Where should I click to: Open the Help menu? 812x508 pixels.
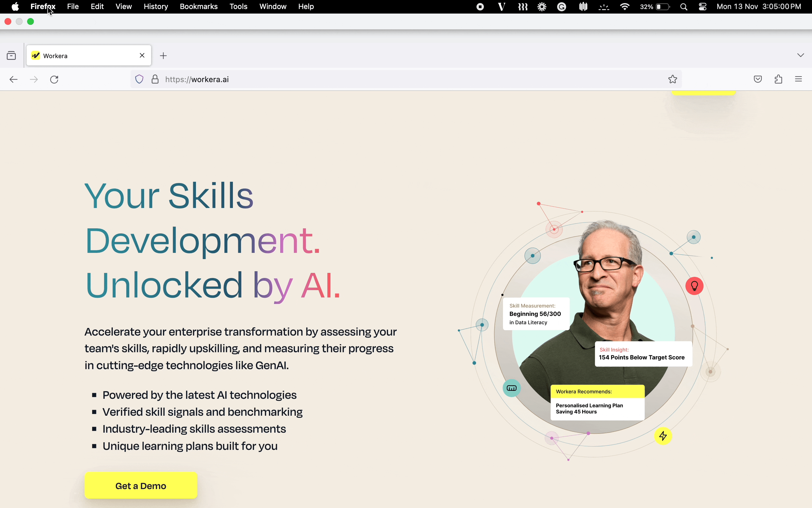click(x=306, y=7)
